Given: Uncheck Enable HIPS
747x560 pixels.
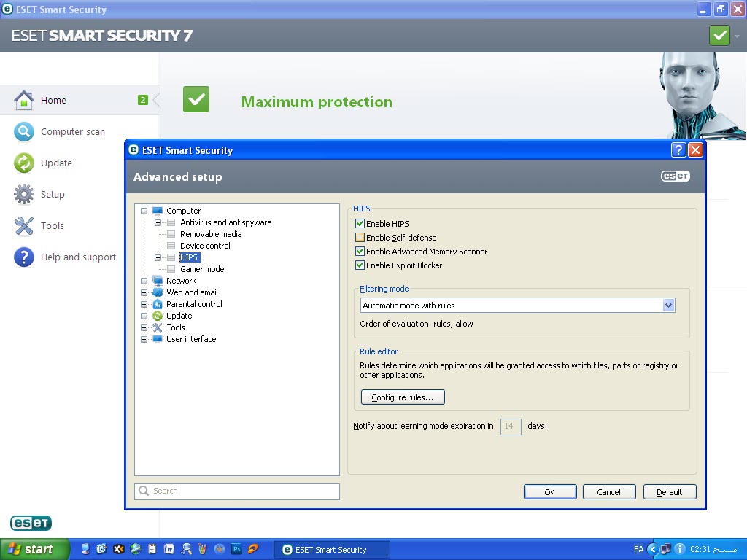Looking at the screenshot, I should click(360, 223).
